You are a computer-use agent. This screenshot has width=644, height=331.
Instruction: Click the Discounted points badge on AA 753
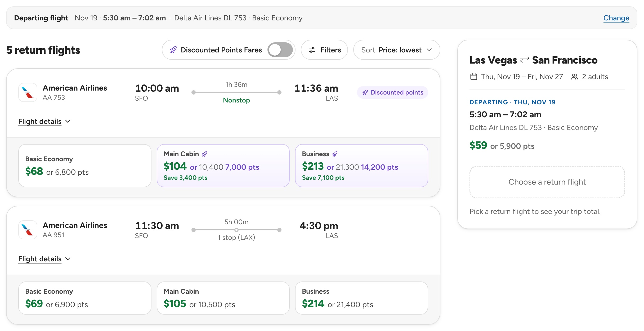(x=392, y=92)
